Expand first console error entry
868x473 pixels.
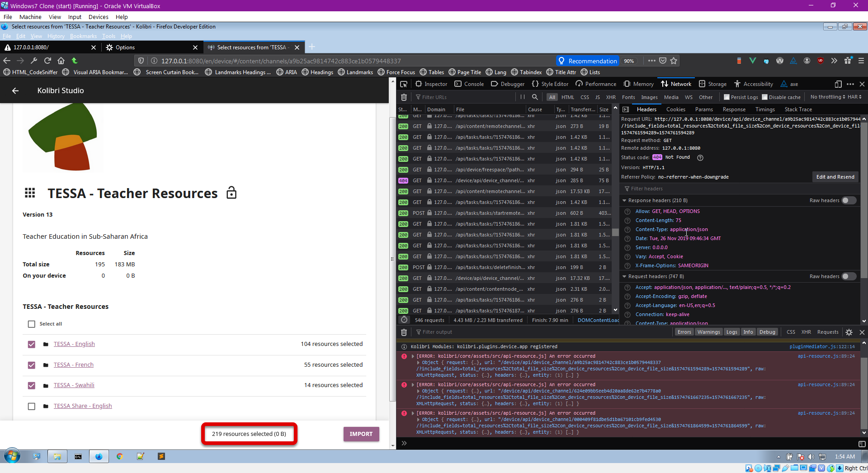point(413,356)
